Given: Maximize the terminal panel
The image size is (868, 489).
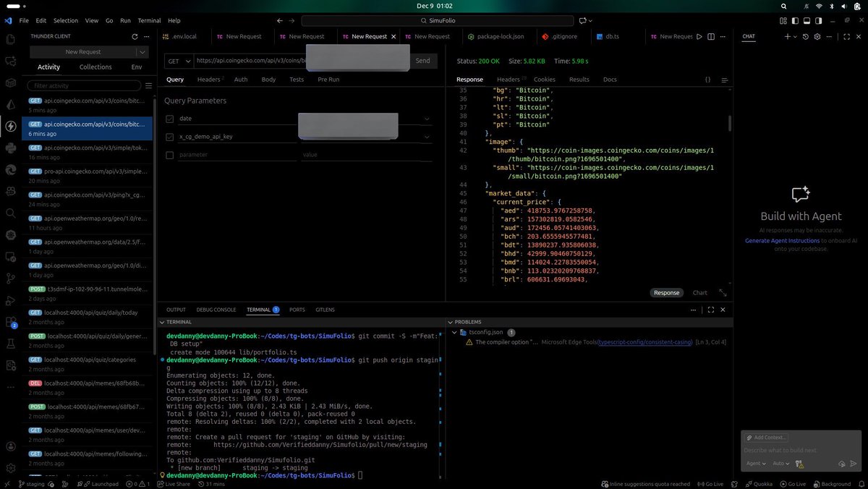Looking at the screenshot, I should (x=711, y=310).
